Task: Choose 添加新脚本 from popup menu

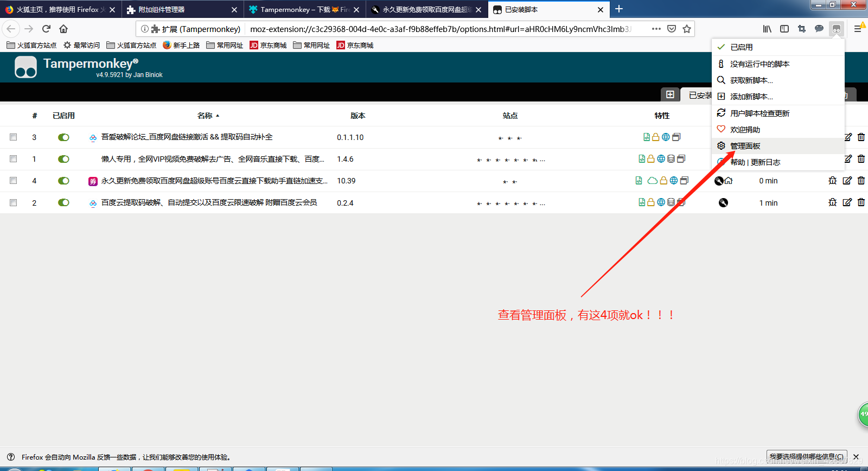Action: click(x=778, y=97)
